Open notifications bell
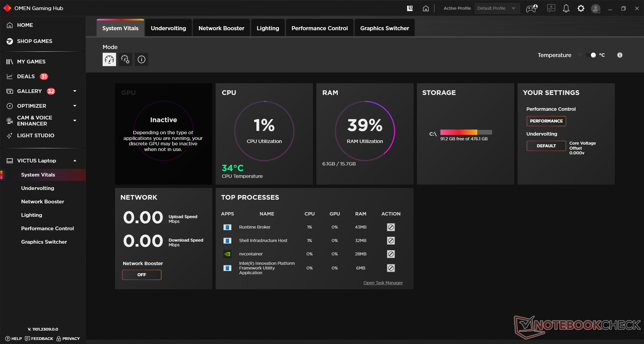Image resolution: width=644 pixels, height=344 pixels. [x=566, y=8]
